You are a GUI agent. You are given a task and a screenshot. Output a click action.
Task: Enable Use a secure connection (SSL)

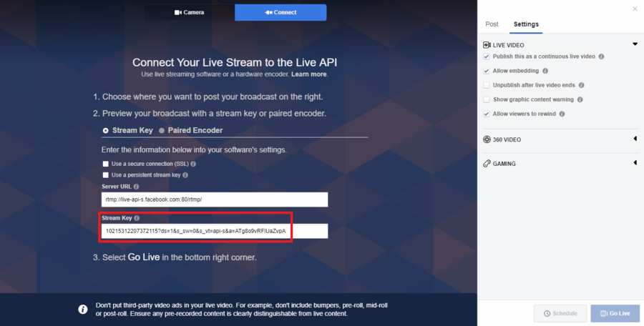(x=106, y=164)
